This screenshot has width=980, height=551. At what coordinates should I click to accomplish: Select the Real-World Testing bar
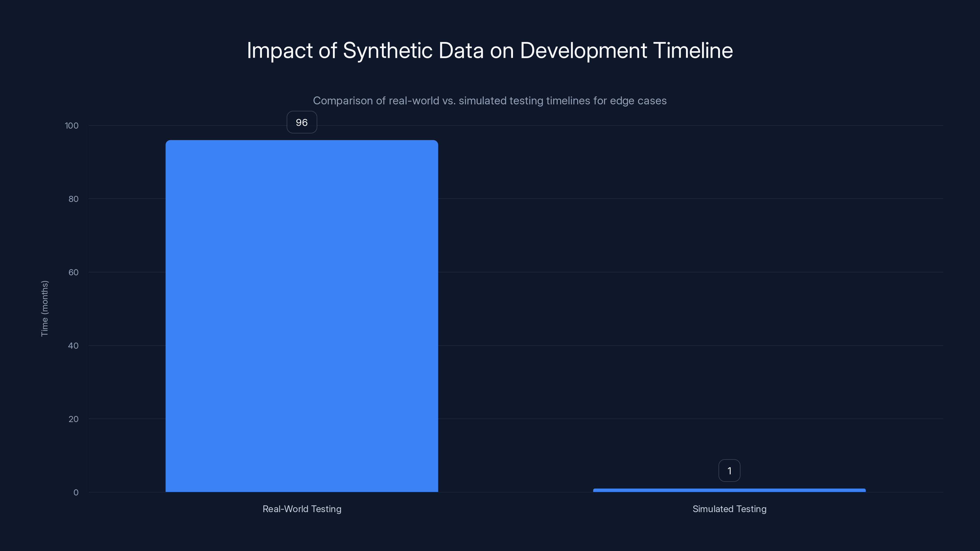click(x=302, y=316)
